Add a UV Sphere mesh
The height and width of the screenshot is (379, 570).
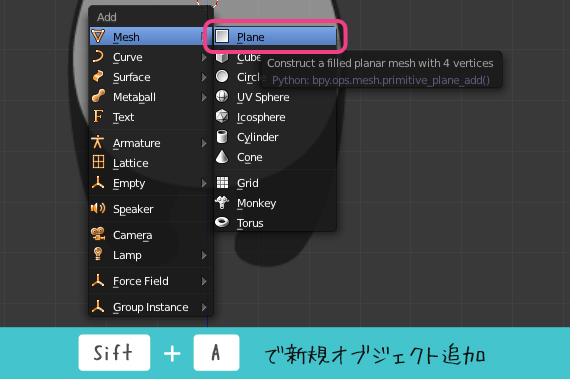click(x=275, y=97)
